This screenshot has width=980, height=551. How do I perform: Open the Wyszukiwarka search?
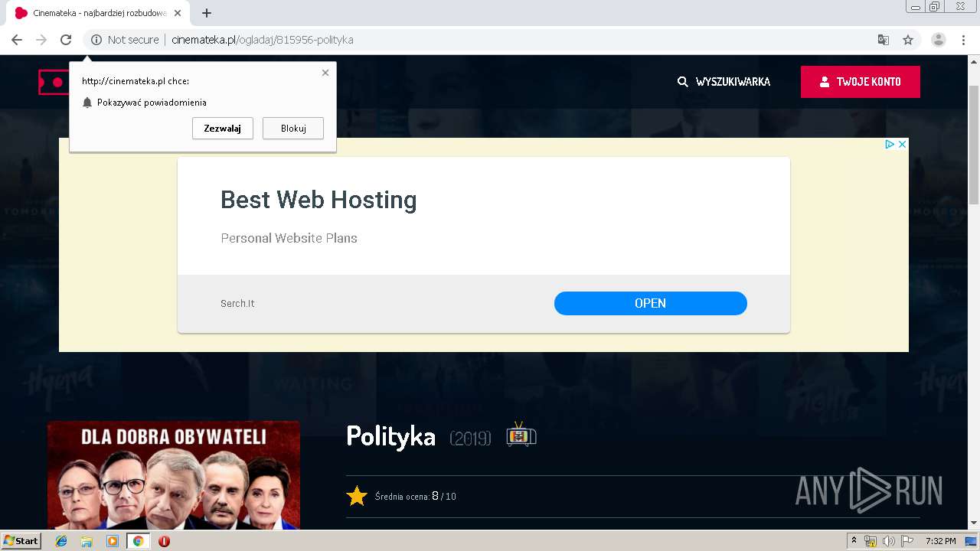pos(724,82)
